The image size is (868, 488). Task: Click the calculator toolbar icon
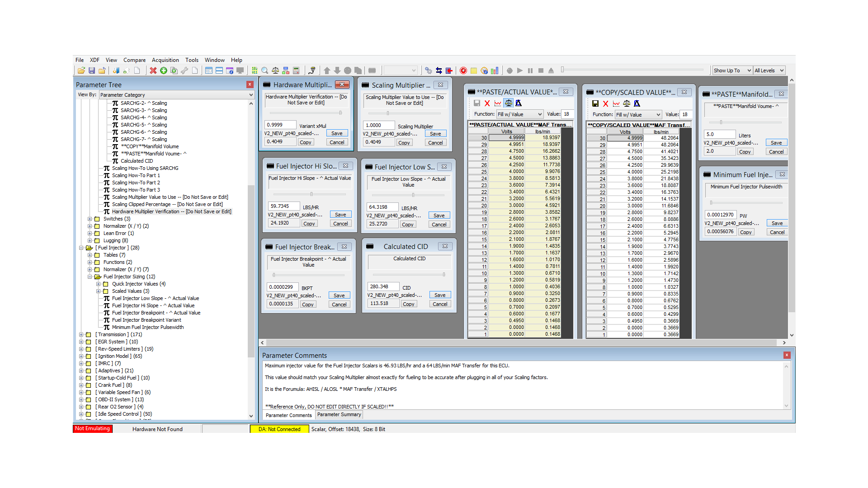296,70
